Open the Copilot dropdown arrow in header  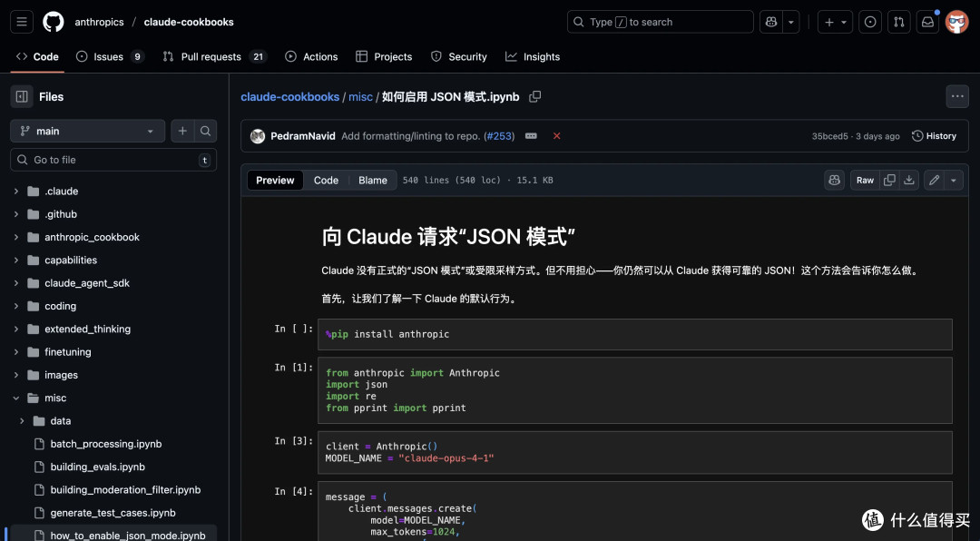point(791,22)
